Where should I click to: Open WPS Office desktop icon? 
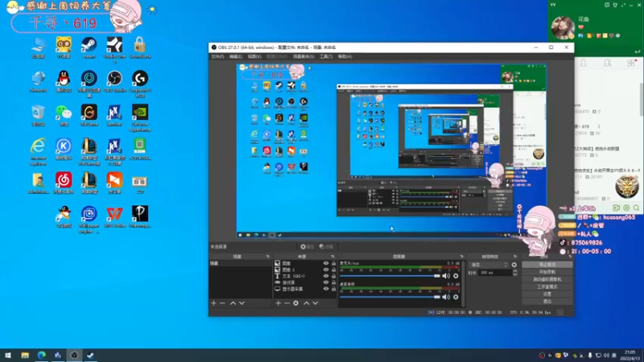tap(114, 216)
